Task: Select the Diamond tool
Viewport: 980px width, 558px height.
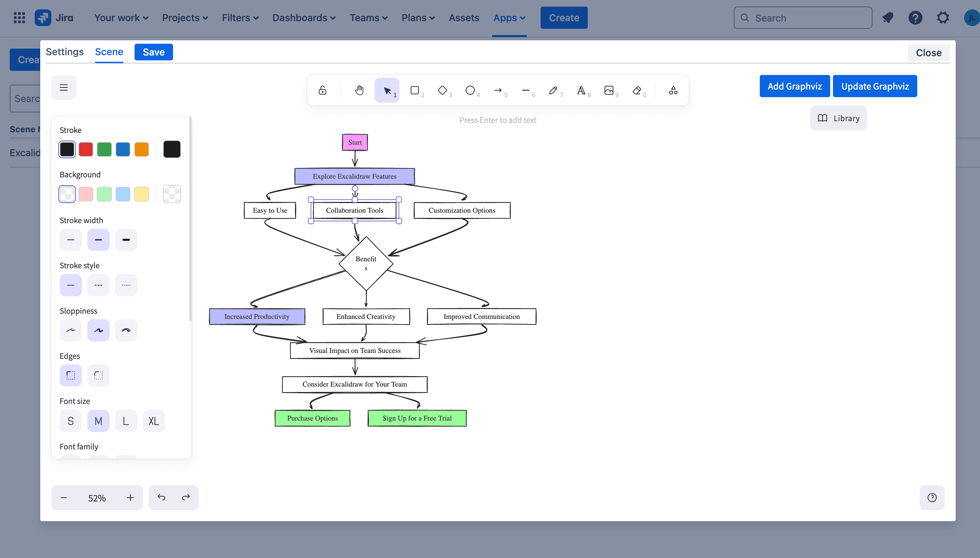Action: click(442, 91)
